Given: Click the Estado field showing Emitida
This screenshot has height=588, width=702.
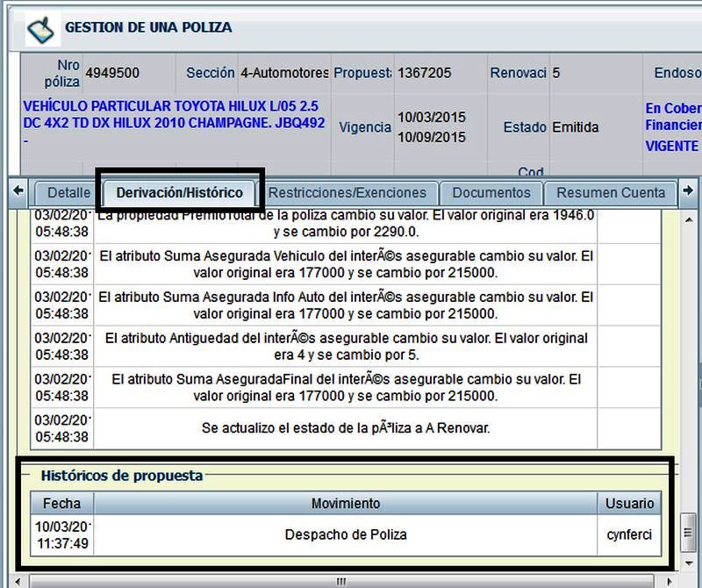Looking at the screenshot, I should point(575,127).
